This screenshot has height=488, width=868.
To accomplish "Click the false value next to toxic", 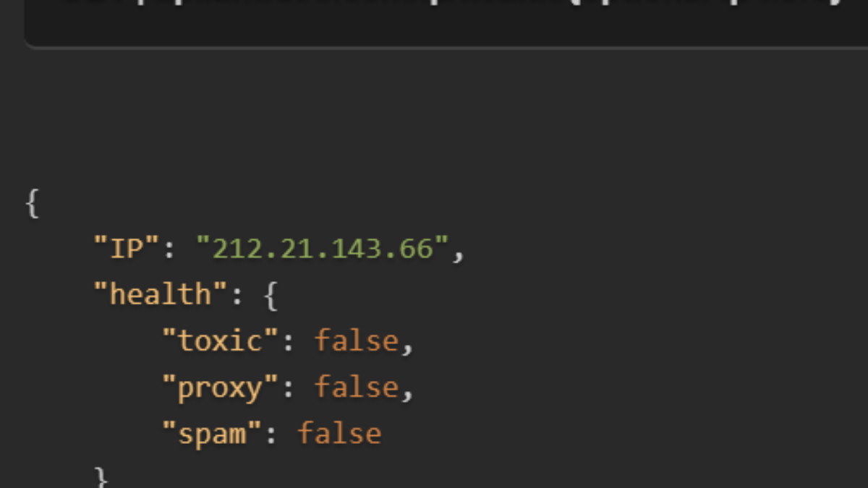I will pos(356,341).
